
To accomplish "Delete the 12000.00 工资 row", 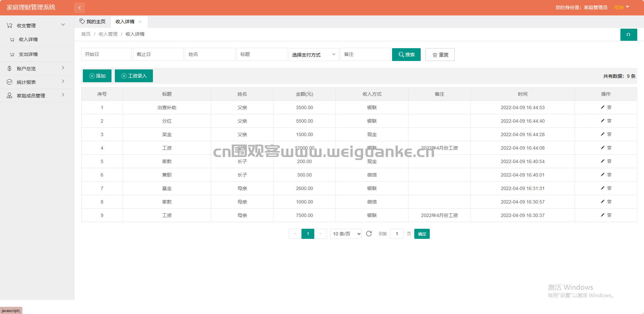I will tap(609, 148).
